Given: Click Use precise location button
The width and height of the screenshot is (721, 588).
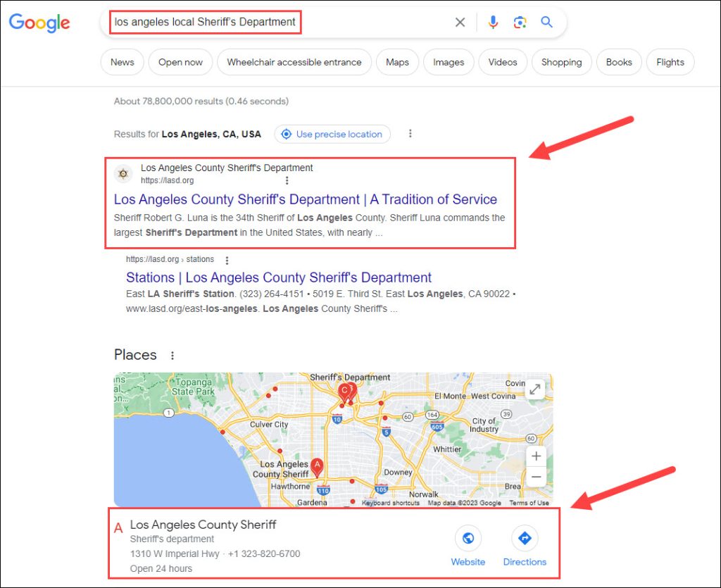Looking at the screenshot, I should (x=332, y=135).
